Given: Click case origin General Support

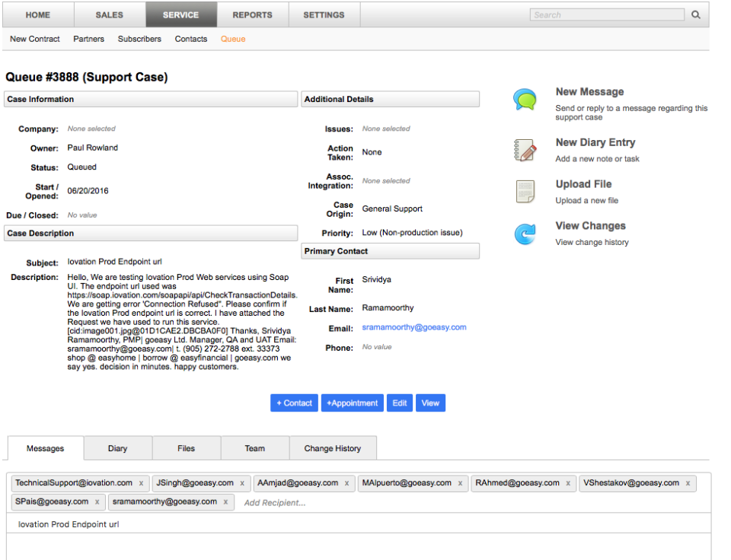Looking at the screenshot, I should pyautogui.click(x=392, y=208).
